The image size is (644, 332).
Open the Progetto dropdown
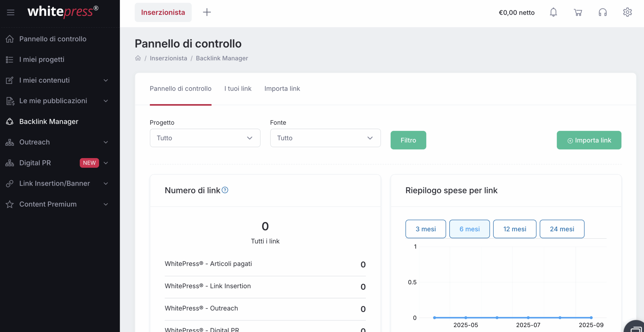tap(205, 138)
